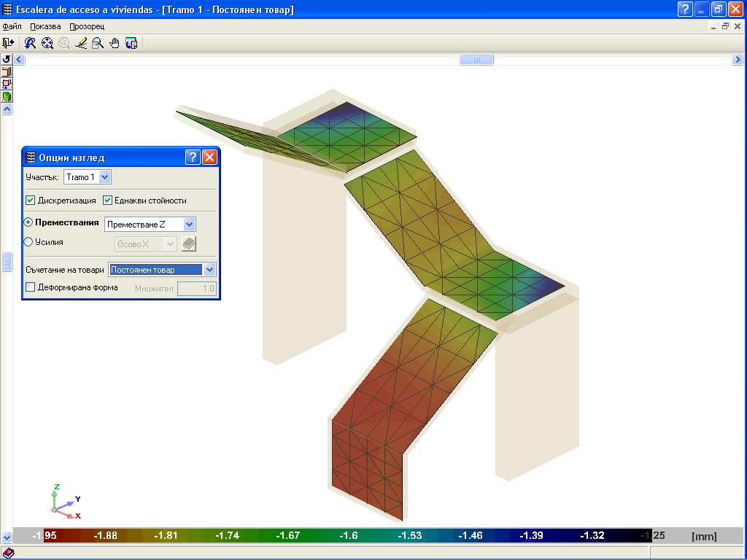Screen dimensions: 747x560
Task: Click the help button in Опции изглед dialog
Action: [193, 157]
